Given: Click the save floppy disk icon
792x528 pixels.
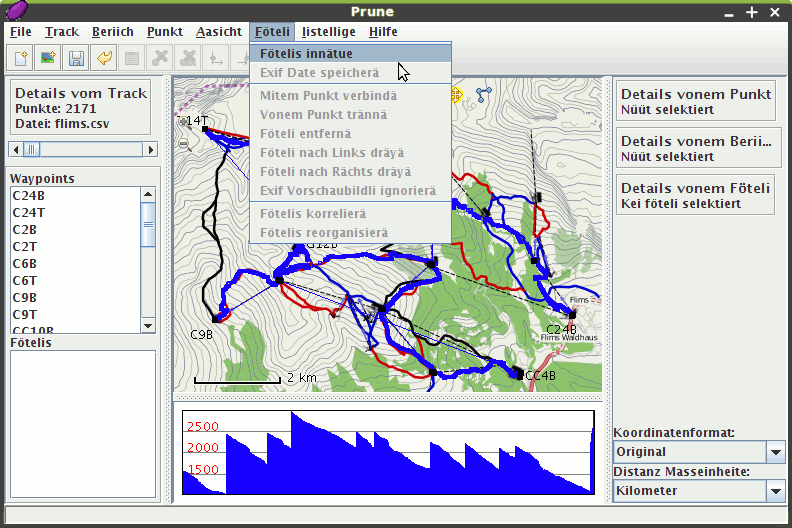Looking at the screenshot, I should (75, 58).
